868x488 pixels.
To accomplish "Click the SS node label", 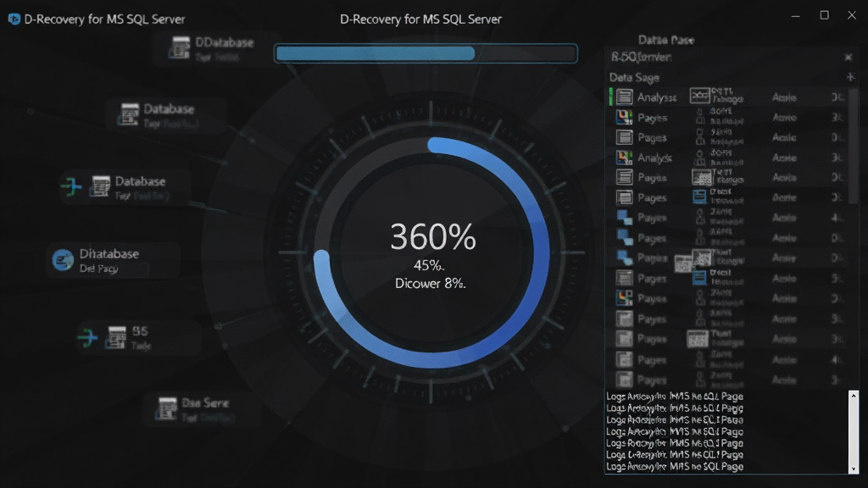I will pos(140,331).
